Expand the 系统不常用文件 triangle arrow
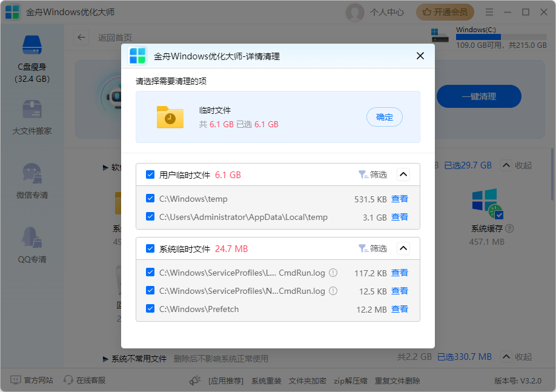 pos(105,359)
